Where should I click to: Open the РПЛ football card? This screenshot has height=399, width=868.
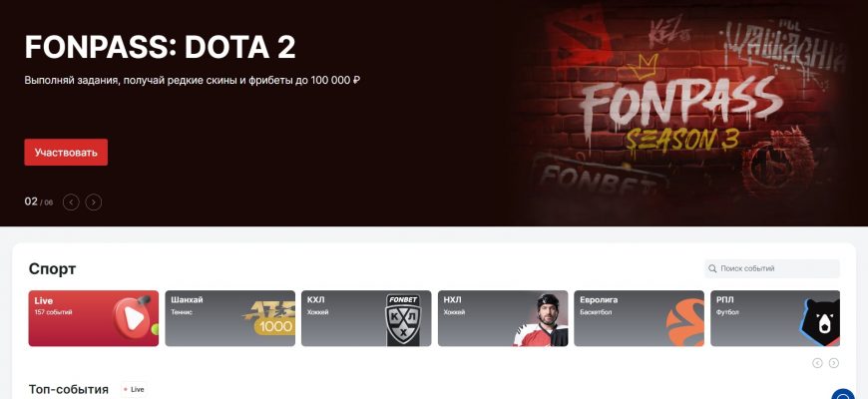pos(775,318)
